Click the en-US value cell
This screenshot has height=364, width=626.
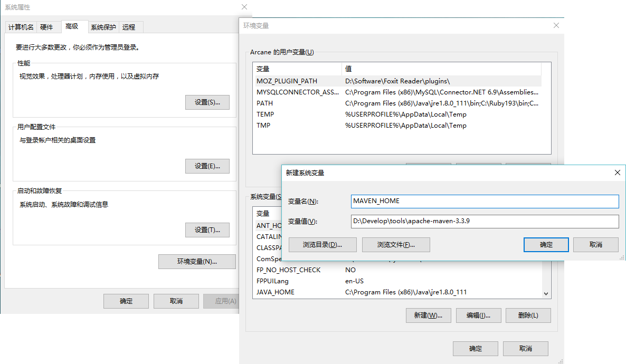click(x=354, y=281)
